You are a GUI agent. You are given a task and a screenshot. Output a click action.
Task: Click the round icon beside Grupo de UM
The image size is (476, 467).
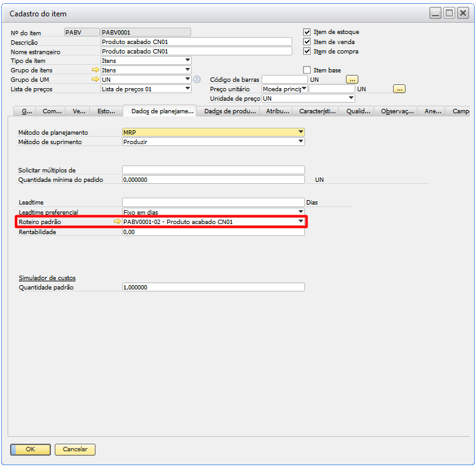tap(197, 79)
